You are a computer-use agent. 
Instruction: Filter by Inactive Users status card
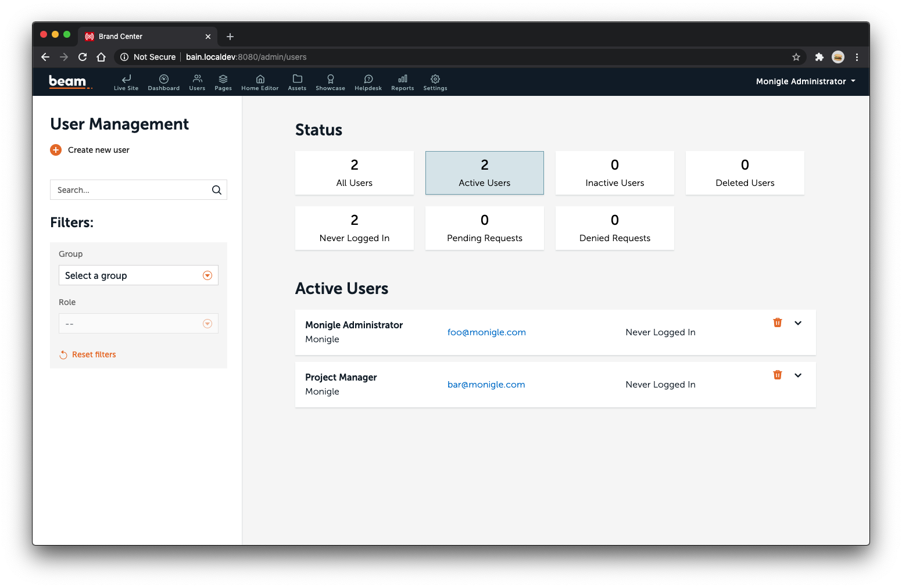[614, 173]
